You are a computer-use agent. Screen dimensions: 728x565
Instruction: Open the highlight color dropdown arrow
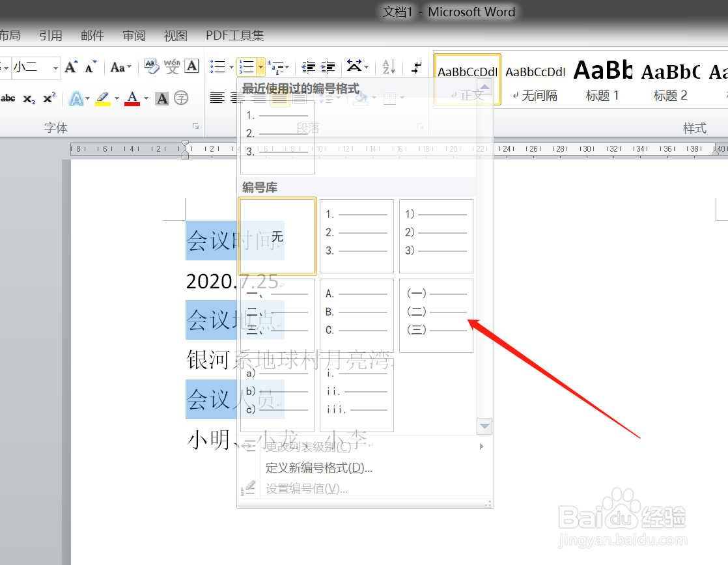pyautogui.click(x=117, y=98)
